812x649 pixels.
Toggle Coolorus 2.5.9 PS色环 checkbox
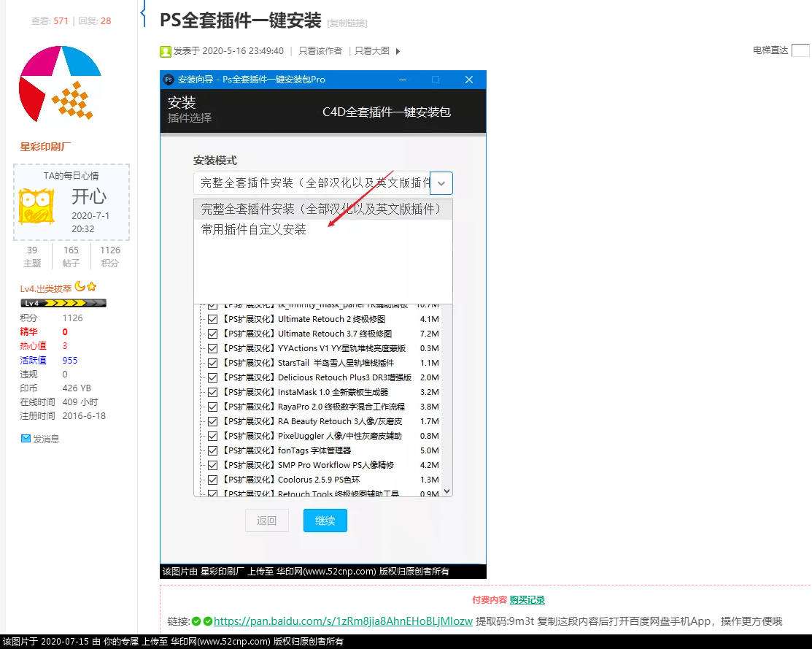coord(212,480)
